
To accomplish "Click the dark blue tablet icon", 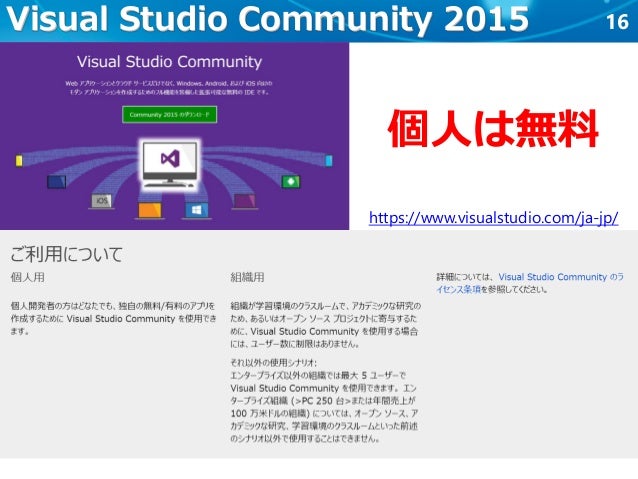I will tap(57, 182).
